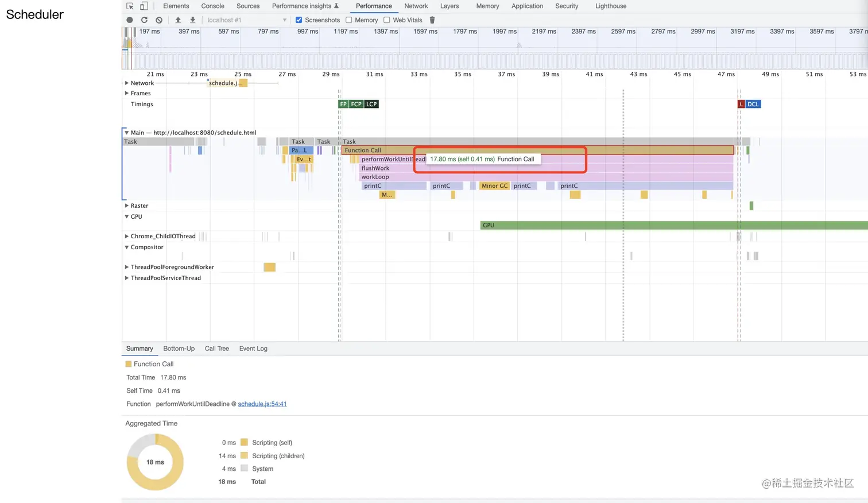Uncheck the Screenshots checkbox
Screen dimensions: 868x503
tap(299, 20)
